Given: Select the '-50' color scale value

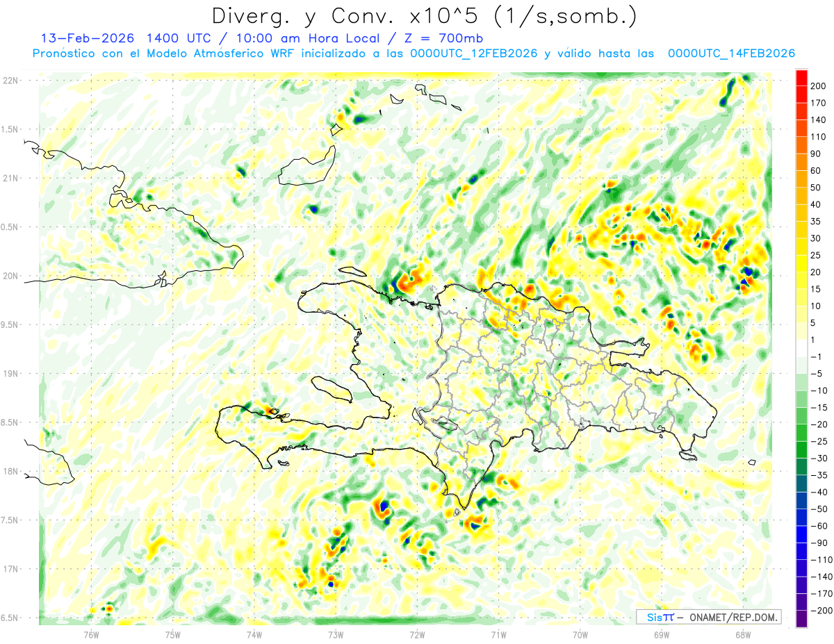Looking at the screenshot, I should coord(818,509).
